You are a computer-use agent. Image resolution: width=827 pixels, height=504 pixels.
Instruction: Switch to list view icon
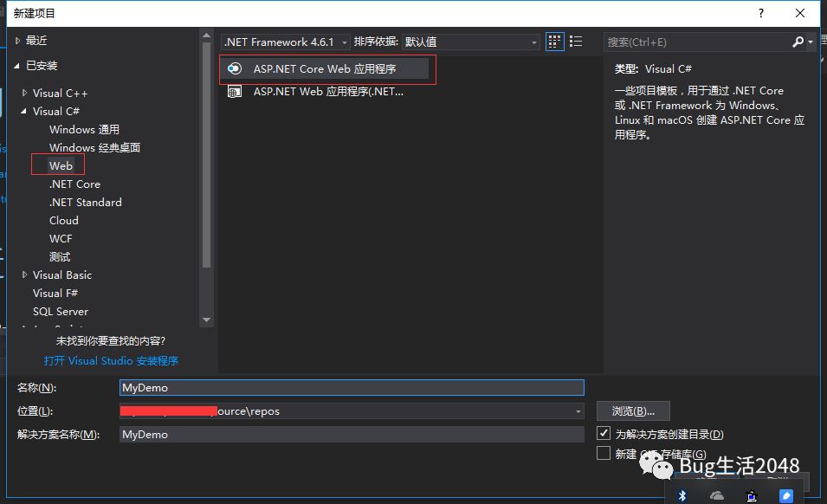(x=576, y=42)
